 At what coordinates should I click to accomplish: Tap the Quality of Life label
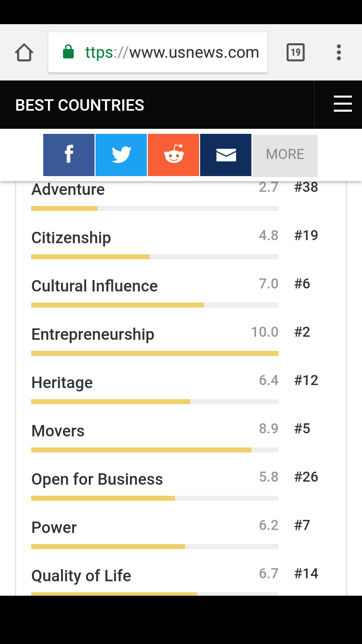tap(81, 576)
